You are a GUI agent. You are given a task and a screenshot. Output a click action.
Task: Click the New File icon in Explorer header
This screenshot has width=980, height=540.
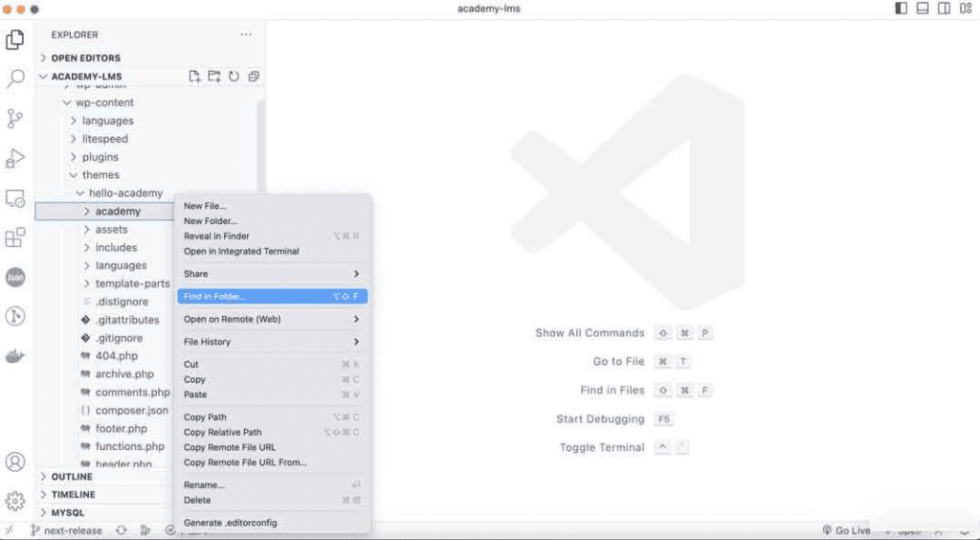pyautogui.click(x=195, y=77)
